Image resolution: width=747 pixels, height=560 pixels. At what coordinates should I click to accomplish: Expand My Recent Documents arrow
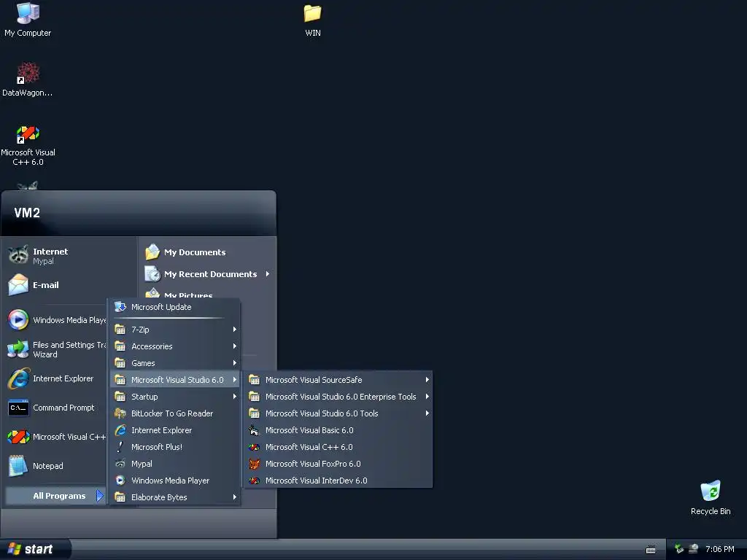click(x=267, y=274)
